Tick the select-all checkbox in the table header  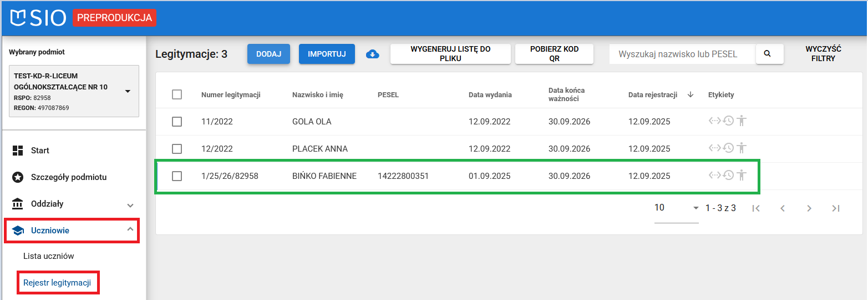pos(177,94)
